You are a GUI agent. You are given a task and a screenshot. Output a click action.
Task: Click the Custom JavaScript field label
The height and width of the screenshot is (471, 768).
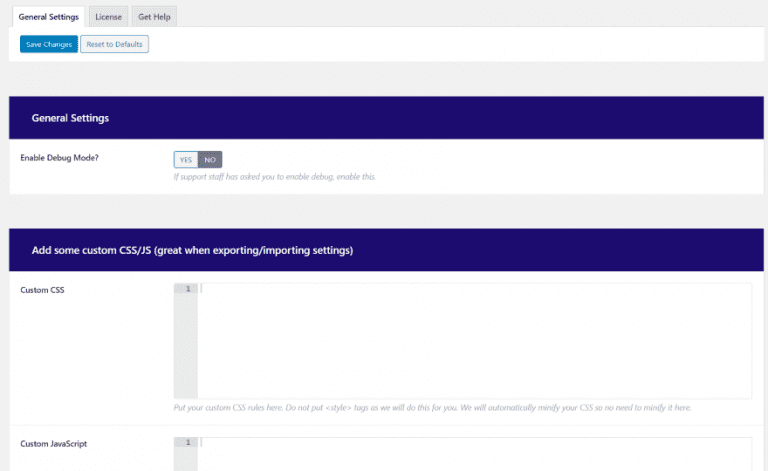tap(53, 444)
